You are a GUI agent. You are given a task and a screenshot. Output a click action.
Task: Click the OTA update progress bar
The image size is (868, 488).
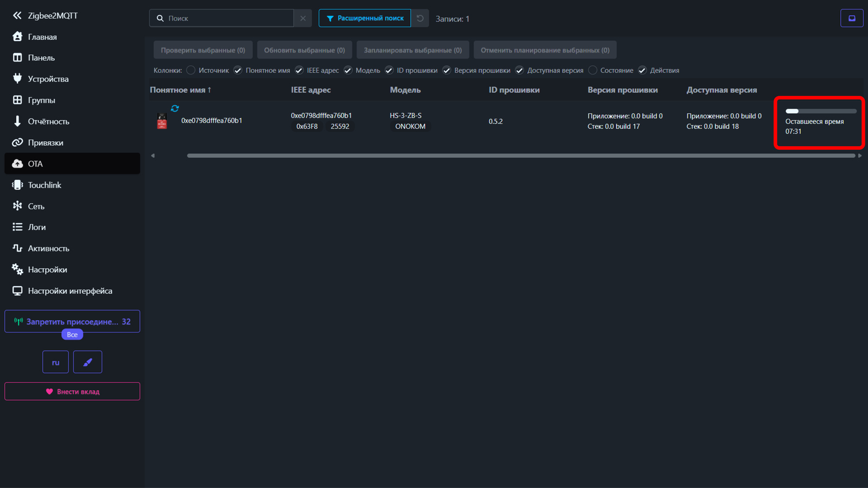(x=821, y=111)
